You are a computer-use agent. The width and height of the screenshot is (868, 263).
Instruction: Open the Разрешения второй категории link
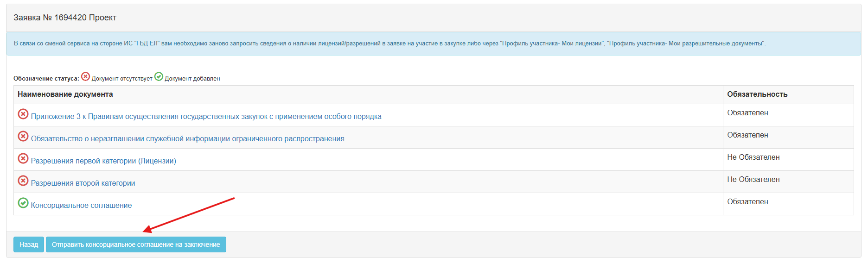point(83,183)
